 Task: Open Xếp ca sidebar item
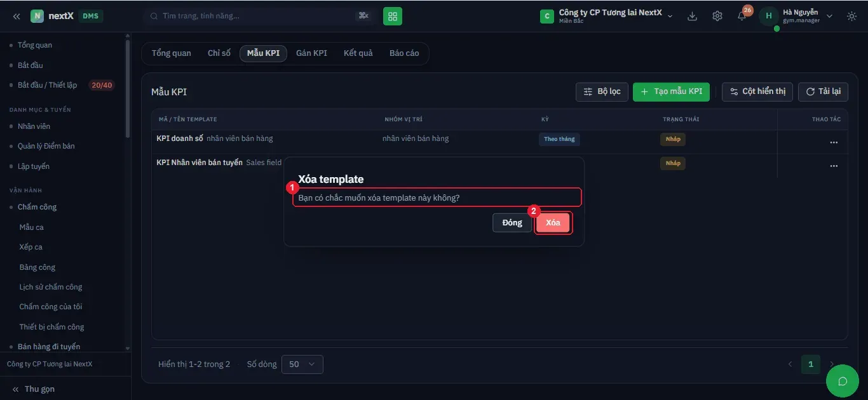pyautogui.click(x=31, y=247)
